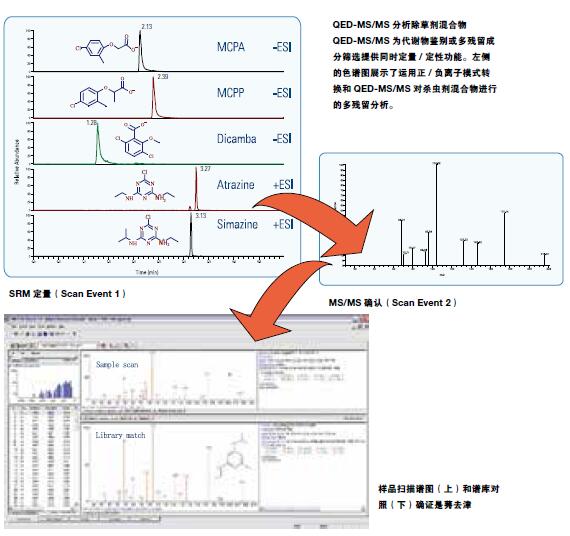The width and height of the screenshot is (570, 536).
Task: Open the Library match spectrum panel
Action: click(169, 466)
